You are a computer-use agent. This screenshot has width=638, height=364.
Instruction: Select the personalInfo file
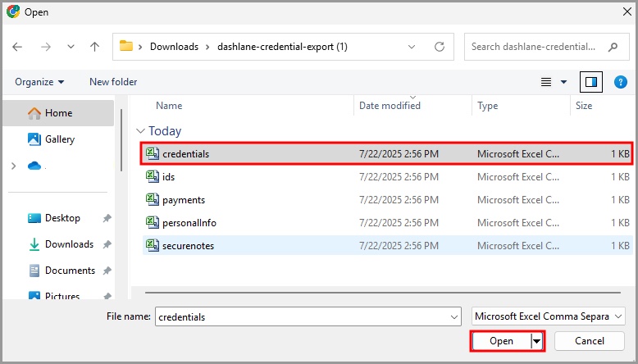tap(386, 223)
